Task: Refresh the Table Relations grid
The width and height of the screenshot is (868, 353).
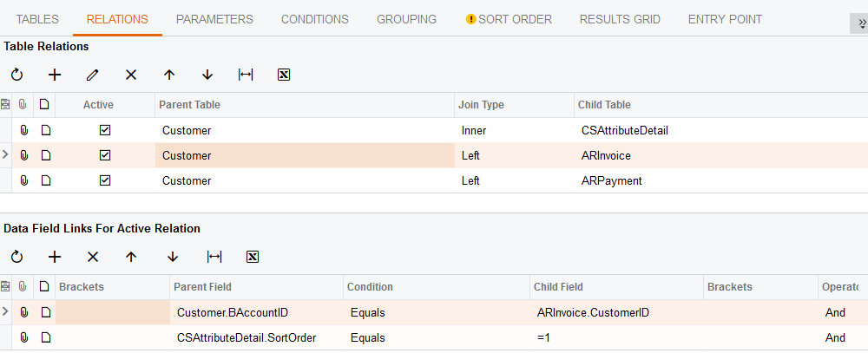Action: click(x=16, y=75)
